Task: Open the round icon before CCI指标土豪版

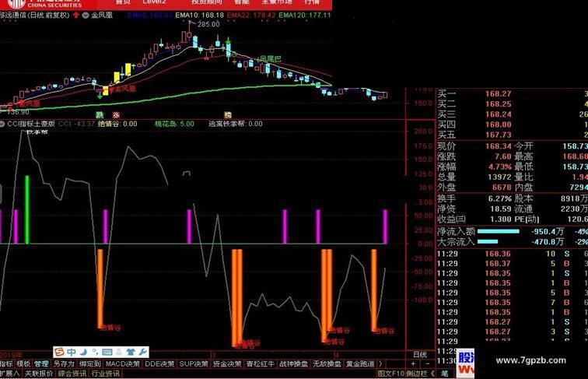Action: point(2,124)
